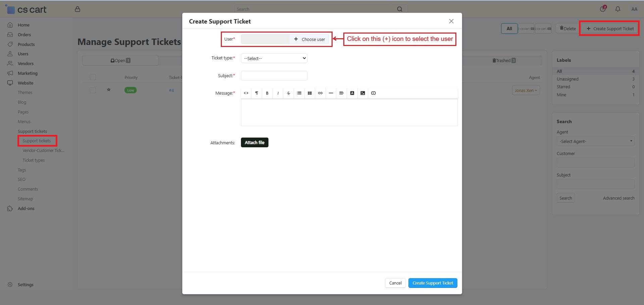Open the notifications bell
This screenshot has width=644, height=305.
point(617,9)
